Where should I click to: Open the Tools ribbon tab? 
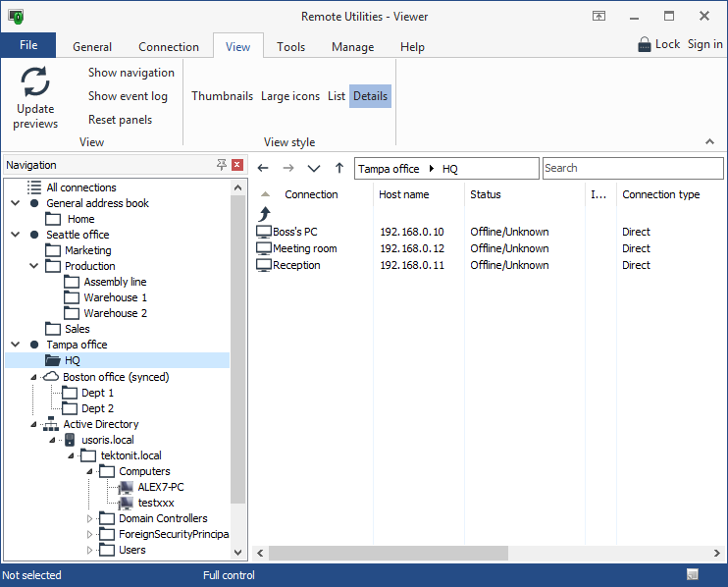coord(291,47)
